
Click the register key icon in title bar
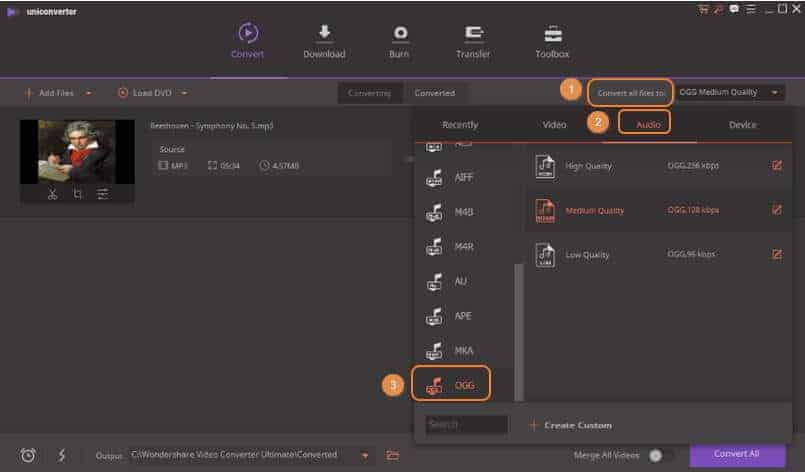718,9
